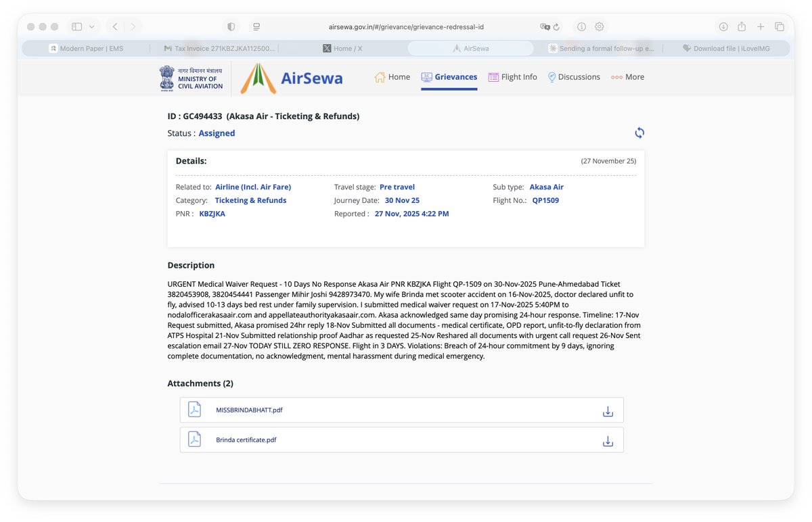Screen dimensions: 812x522
Task: Toggle the Safari sidebar button
Action: (x=77, y=27)
